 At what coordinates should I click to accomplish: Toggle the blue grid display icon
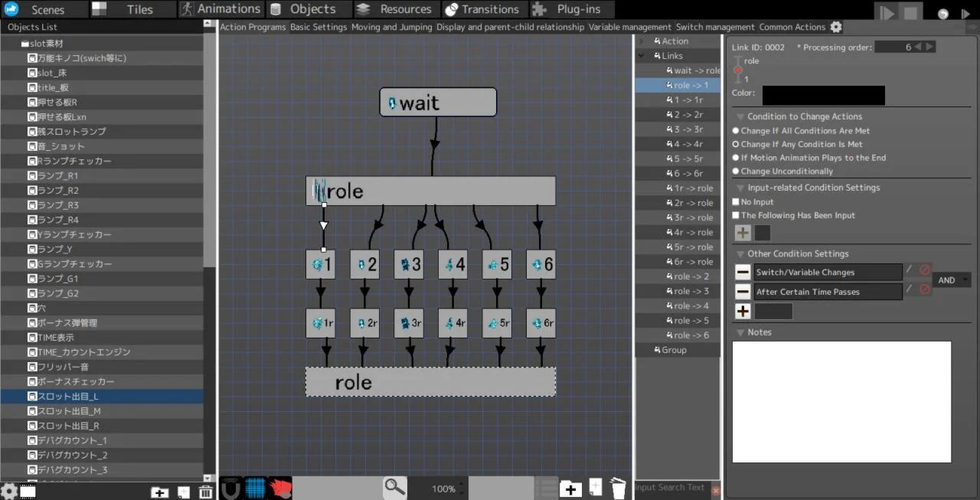tap(256, 488)
